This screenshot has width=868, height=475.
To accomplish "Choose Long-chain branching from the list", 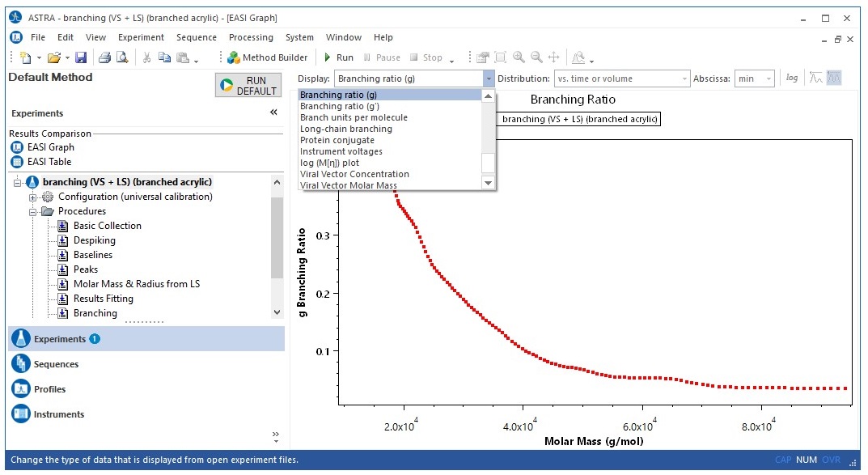I will click(390, 129).
